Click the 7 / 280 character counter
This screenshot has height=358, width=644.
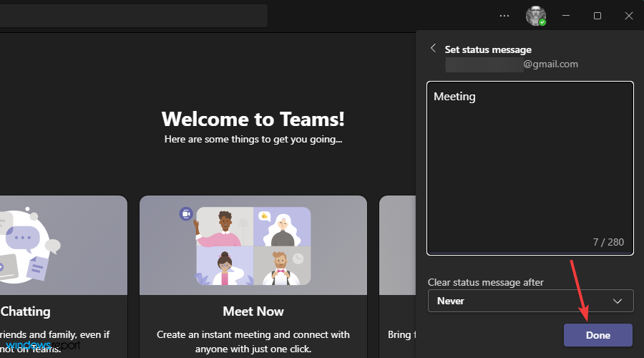coord(608,242)
